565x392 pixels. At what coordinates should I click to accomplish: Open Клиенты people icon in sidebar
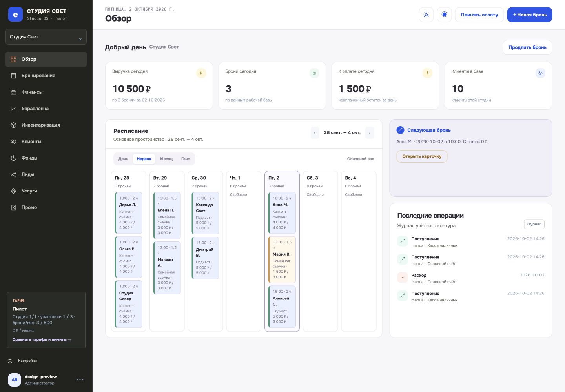coord(14,142)
